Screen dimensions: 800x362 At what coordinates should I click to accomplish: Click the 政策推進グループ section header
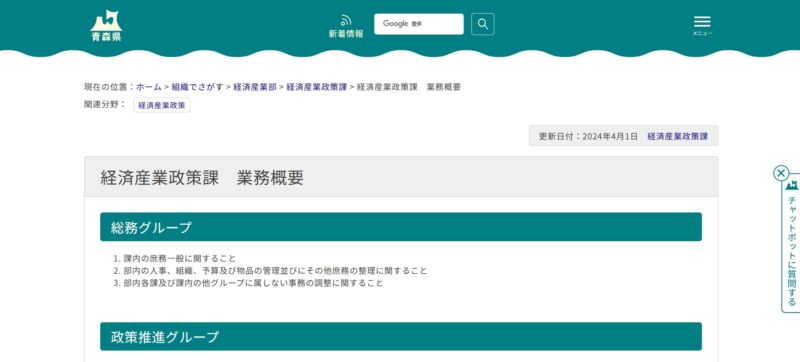tap(401, 337)
